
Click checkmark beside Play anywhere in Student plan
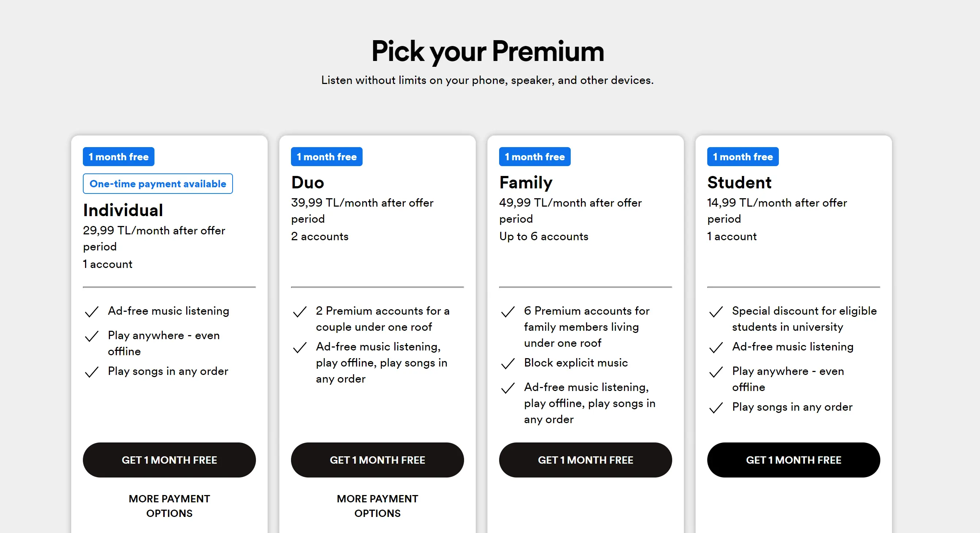[x=716, y=372]
